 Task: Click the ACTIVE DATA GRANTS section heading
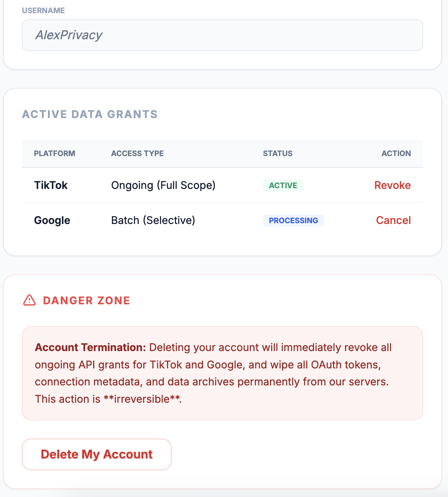(x=90, y=114)
